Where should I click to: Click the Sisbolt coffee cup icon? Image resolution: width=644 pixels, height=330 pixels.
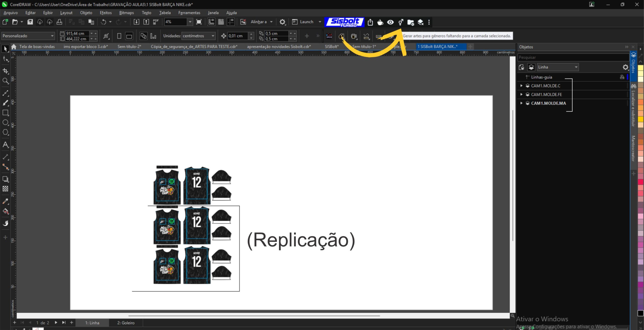click(x=380, y=22)
